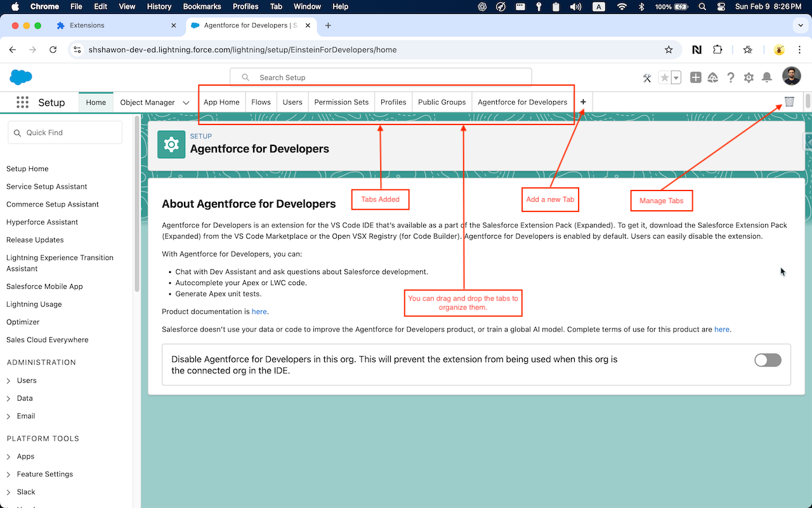812x508 pixels.
Task: Bookmark this page with star icon
Action: pyautogui.click(x=668, y=50)
